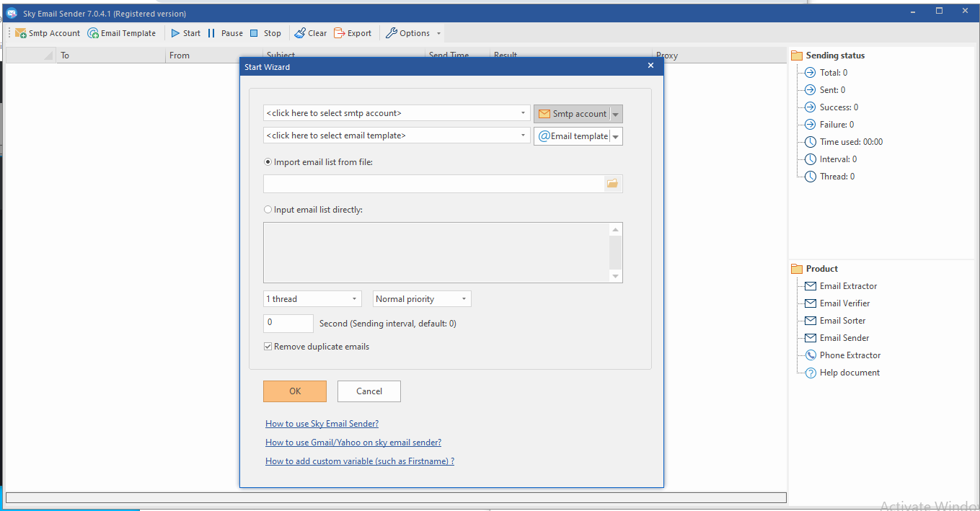The height and width of the screenshot is (511, 980).
Task: Open Email Extractor in Product panel
Action: pyautogui.click(x=848, y=286)
